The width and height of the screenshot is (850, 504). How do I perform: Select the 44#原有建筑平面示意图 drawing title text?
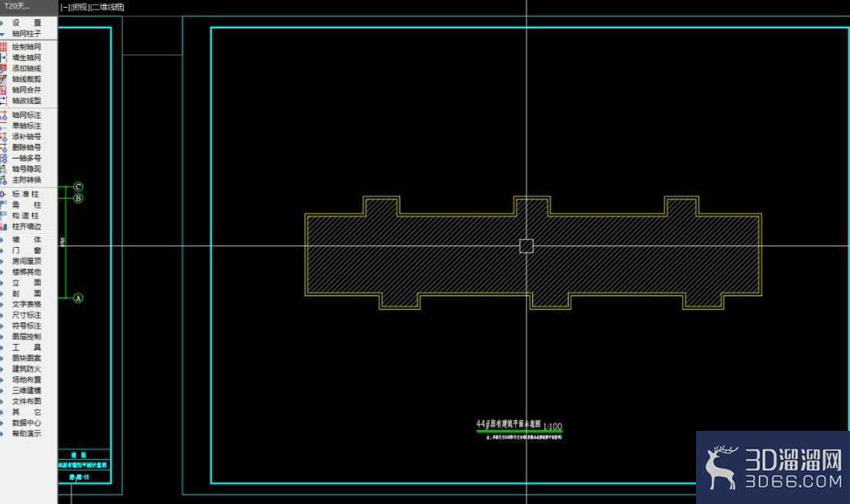[x=508, y=424]
